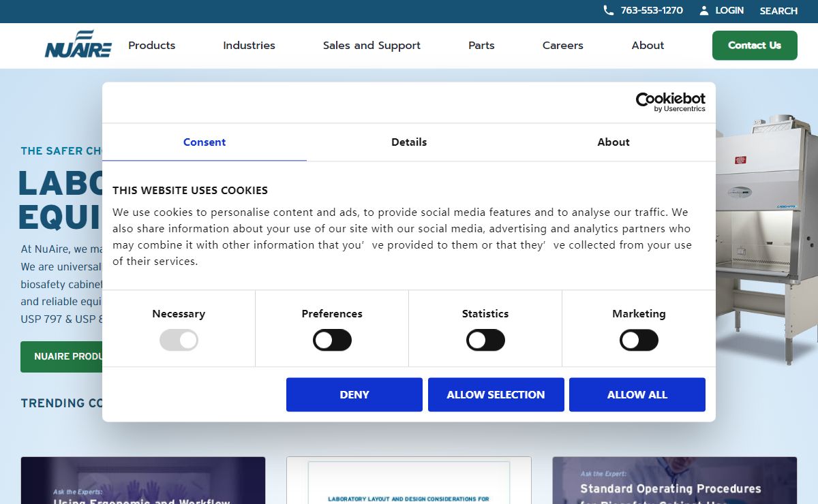
Task: Click the SEARCH link
Action: point(778,11)
